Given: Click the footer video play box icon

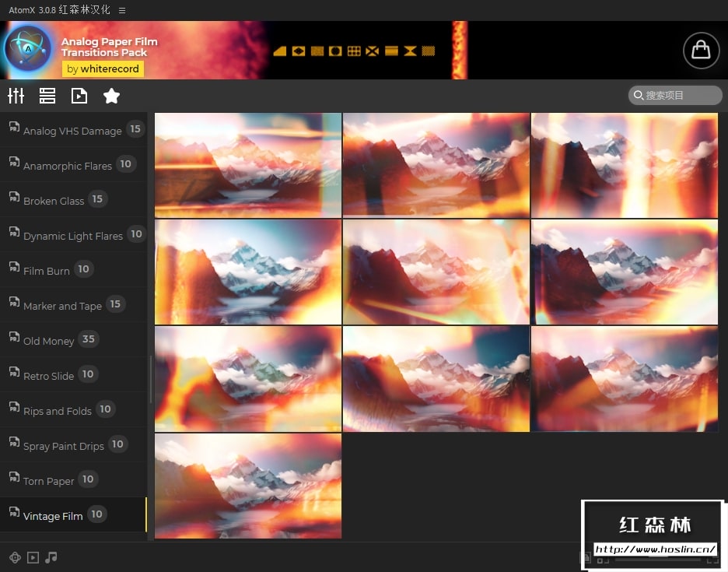Looking at the screenshot, I should pos(33,557).
